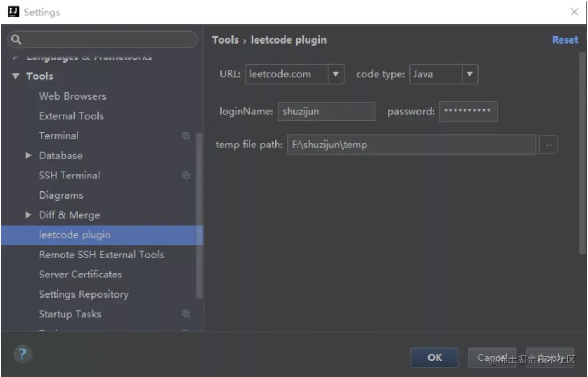The image size is (588, 377).
Task: Click the copy icon beside Terminal
Action: [x=186, y=135]
